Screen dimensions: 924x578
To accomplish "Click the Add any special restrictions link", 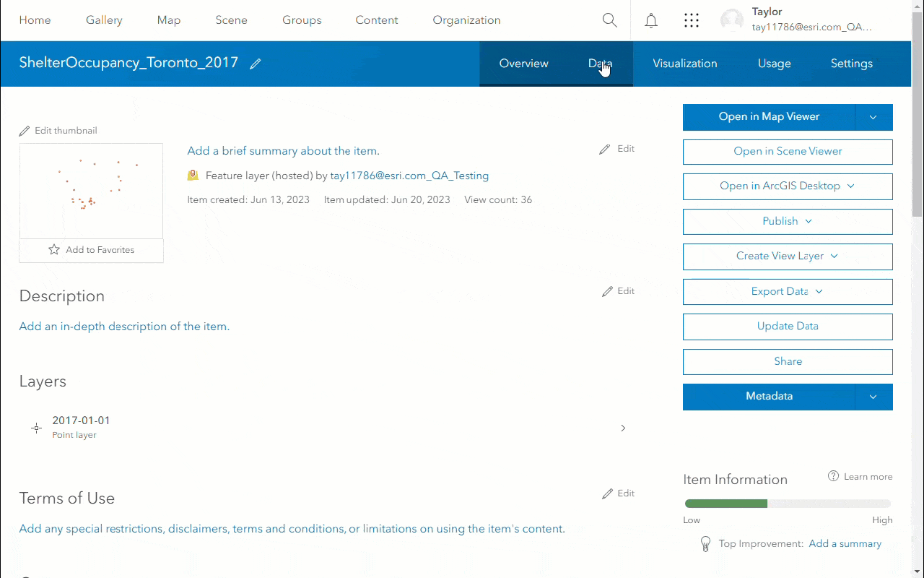I will [x=292, y=529].
